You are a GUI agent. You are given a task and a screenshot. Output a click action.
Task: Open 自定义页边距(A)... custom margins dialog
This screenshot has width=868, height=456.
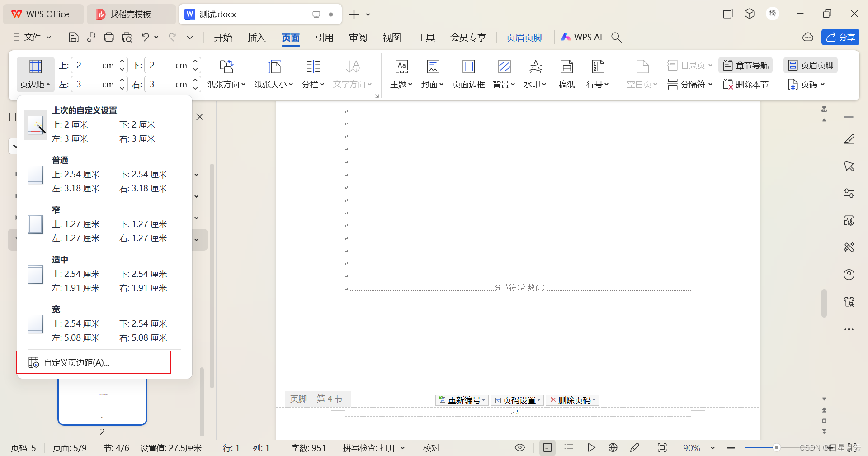click(x=94, y=362)
